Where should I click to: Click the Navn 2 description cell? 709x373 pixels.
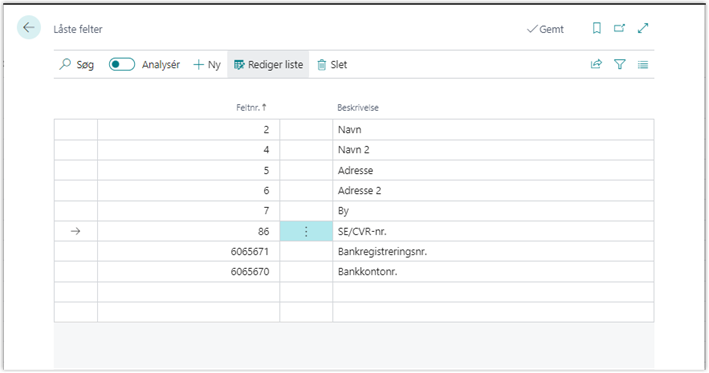coord(493,150)
